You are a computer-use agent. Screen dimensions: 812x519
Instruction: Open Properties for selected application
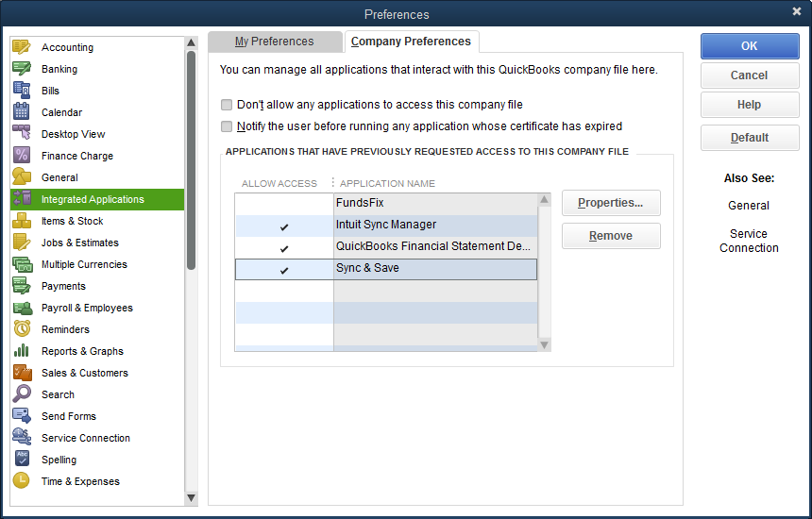coord(611,203)
